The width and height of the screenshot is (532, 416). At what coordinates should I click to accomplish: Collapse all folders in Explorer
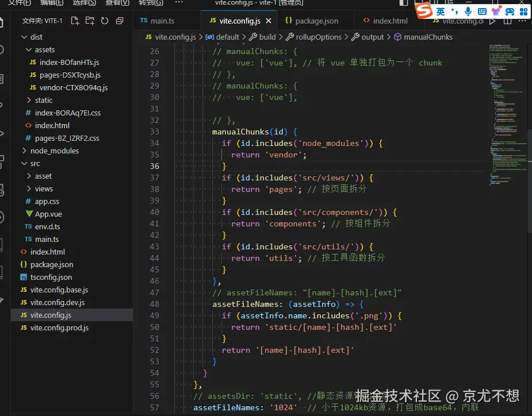(120, 21)
